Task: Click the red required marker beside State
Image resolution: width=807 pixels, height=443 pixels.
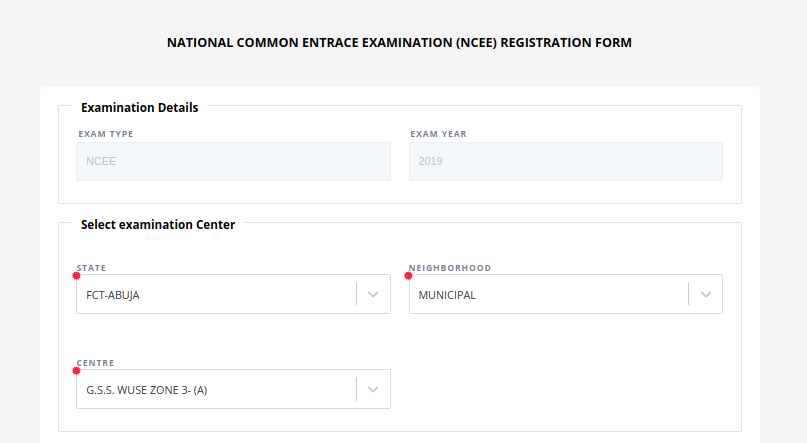Action: coord(77,275)
